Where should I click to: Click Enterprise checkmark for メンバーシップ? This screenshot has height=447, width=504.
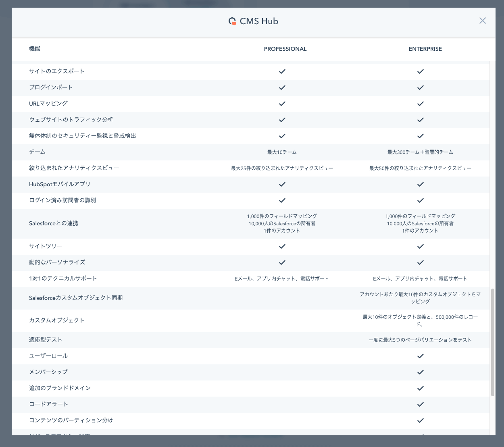coord(420,372)
